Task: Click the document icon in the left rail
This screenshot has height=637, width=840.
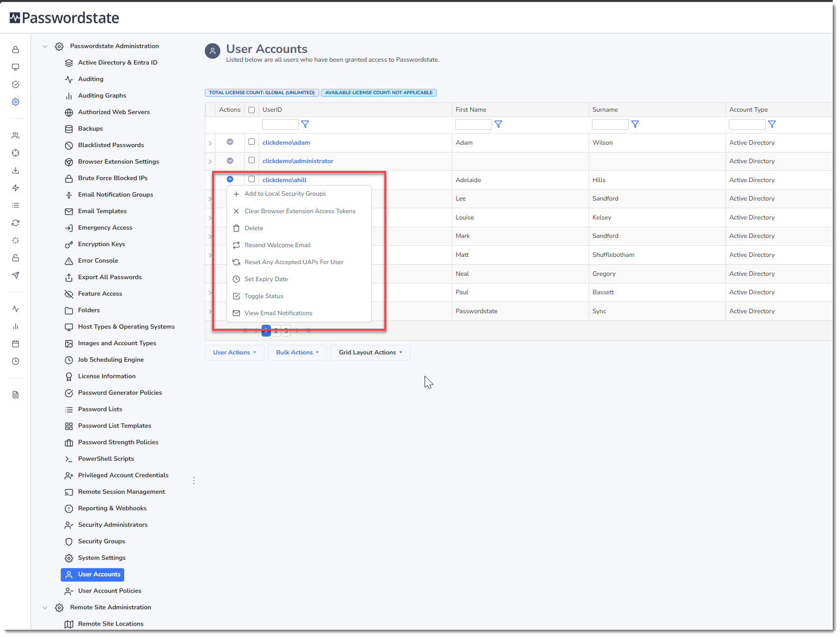Action: pyautogui.click(x=16, y=395)
